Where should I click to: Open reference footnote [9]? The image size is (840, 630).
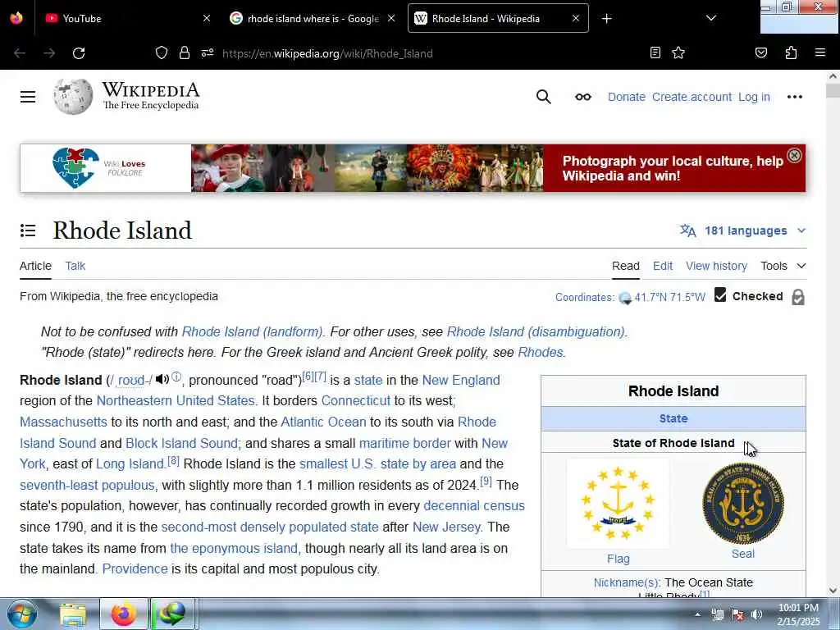(x=486, y=481)
